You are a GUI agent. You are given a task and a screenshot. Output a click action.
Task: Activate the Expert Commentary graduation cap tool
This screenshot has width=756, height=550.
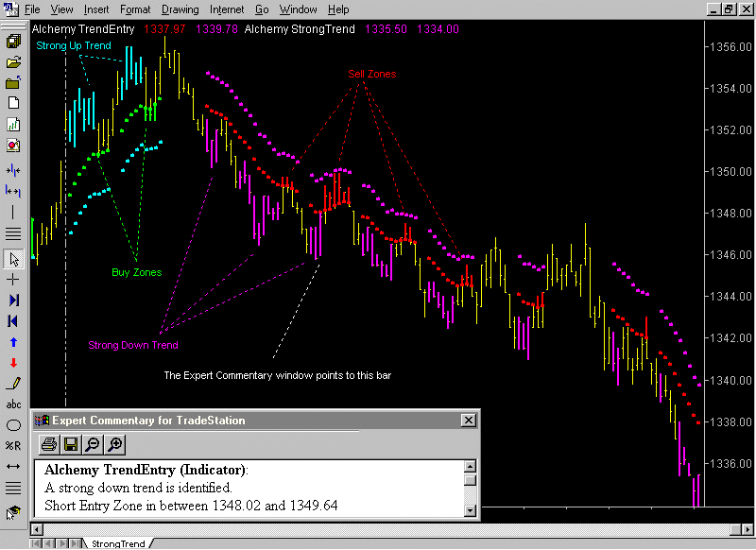tap(13, 512)
